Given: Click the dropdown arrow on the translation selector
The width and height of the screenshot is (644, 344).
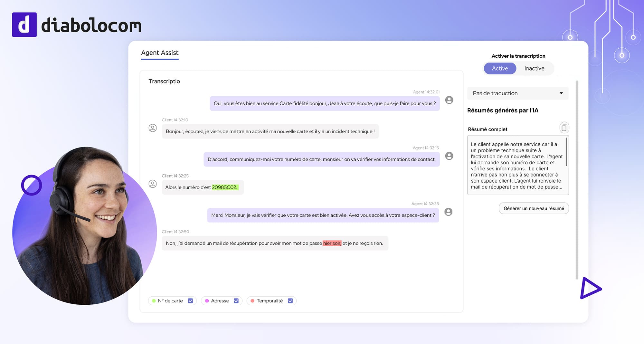Looking at the screenshot, I should click(562, 93).
